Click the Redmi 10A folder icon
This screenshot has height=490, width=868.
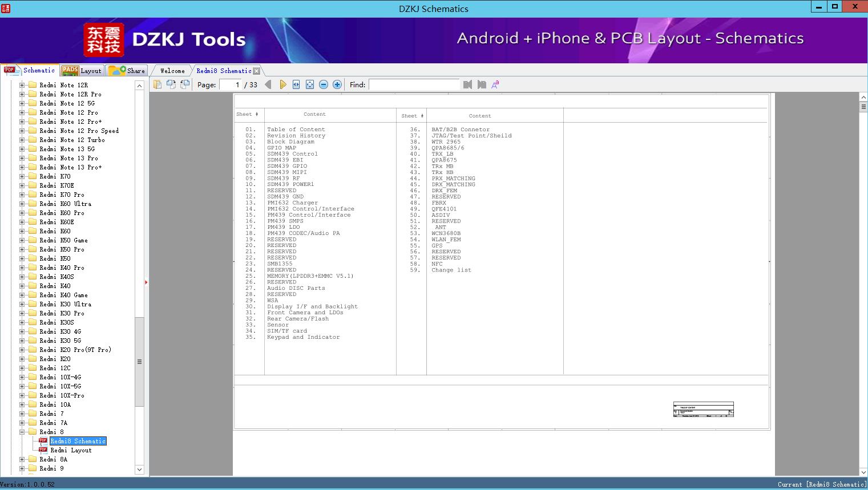pyautogui.click(x=33, y=404)
